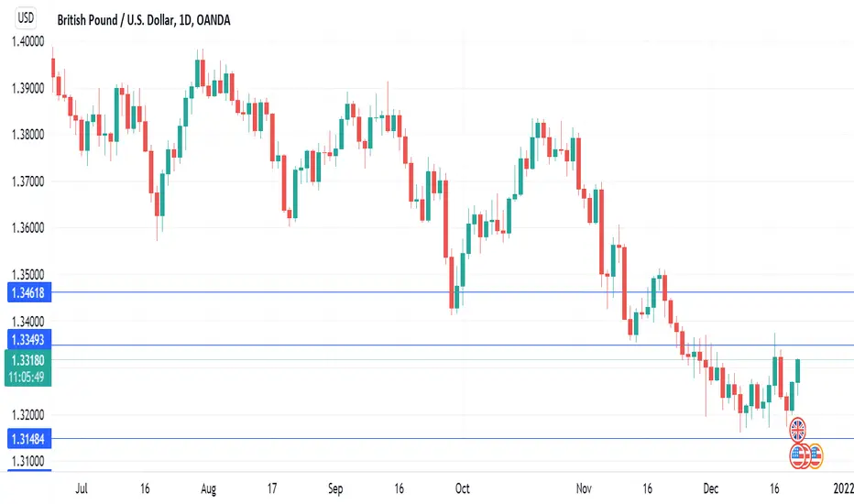Open the leftmost US flag event marker
This screenshot has height=504, width=854.
[797, 456]
